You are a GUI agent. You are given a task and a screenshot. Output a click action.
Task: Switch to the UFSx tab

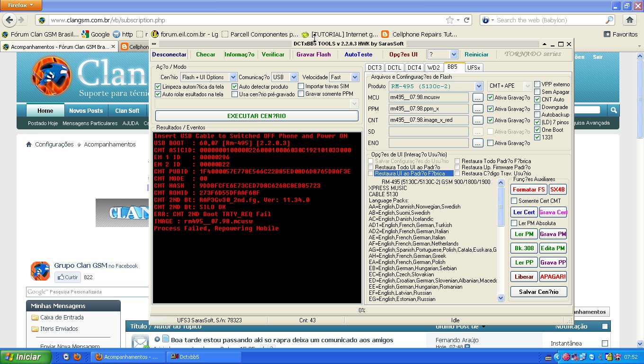474,68
